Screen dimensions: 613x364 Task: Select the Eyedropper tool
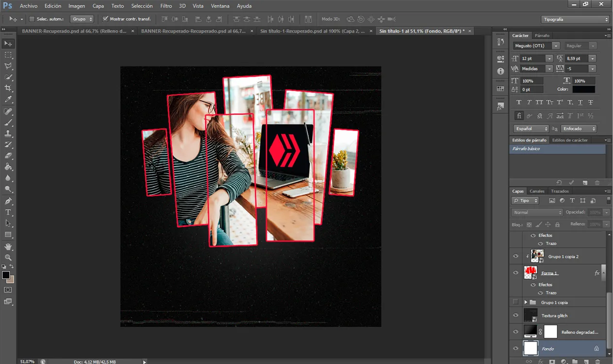click(8, 99)
